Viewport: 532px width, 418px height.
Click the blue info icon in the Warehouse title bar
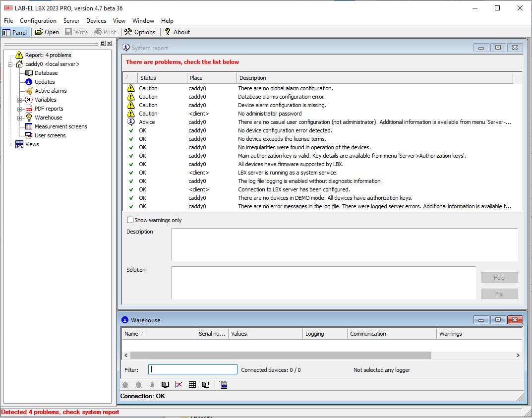click(125, 320)
